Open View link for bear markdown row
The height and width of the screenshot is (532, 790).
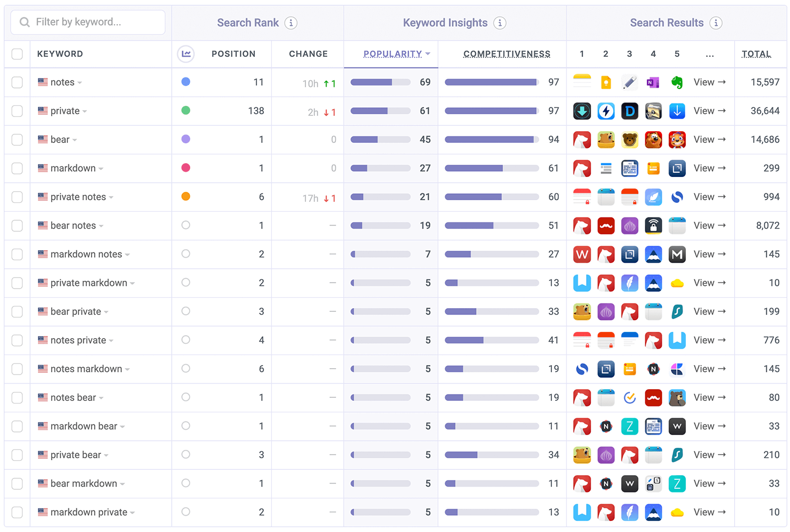[x=709, y=484]
